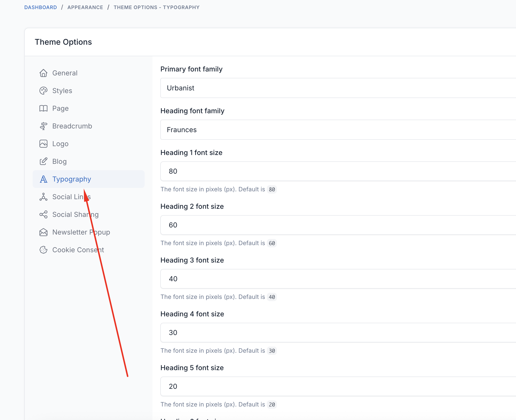Click the Social Sharing share icon
516x420 pixels.
pyautogui.click(x=43, y=214)
